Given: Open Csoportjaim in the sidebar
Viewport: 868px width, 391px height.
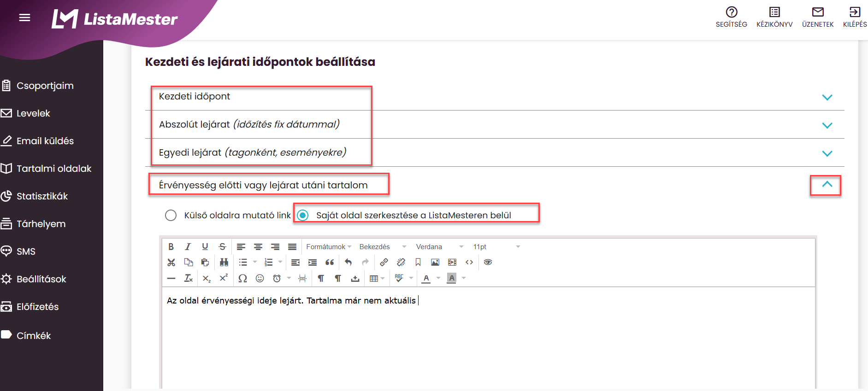Looking at the screenshot, I should [45, 86].
